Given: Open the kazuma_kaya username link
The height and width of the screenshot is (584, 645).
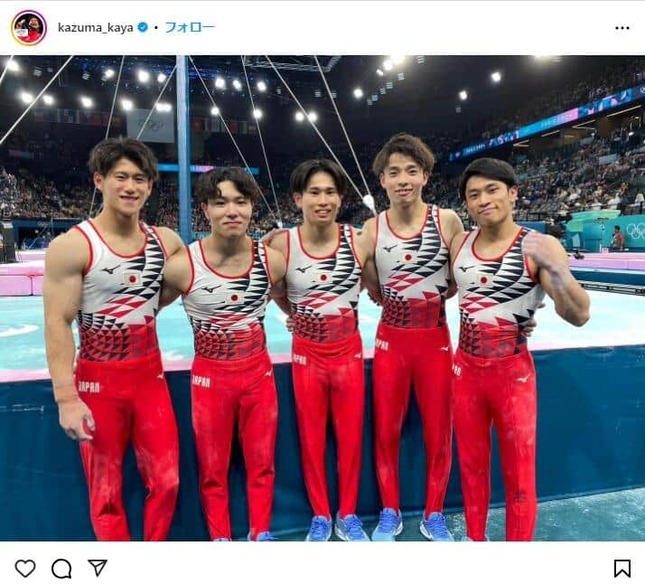Looking at the screenshot, I should [95, 28].
